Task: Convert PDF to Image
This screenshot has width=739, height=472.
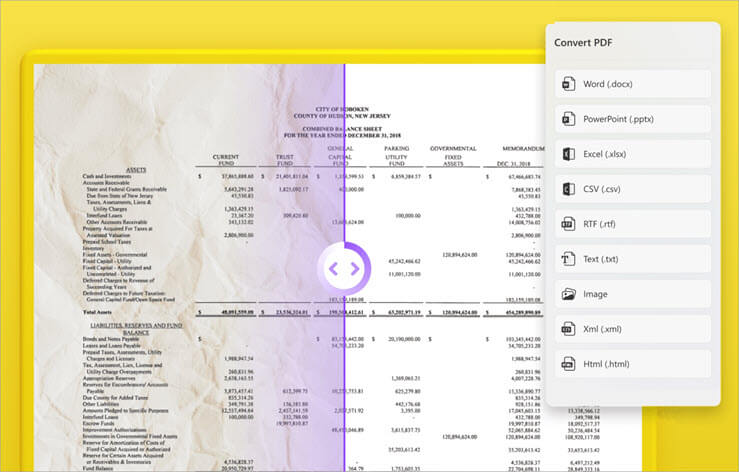Action: pos(633,294)
